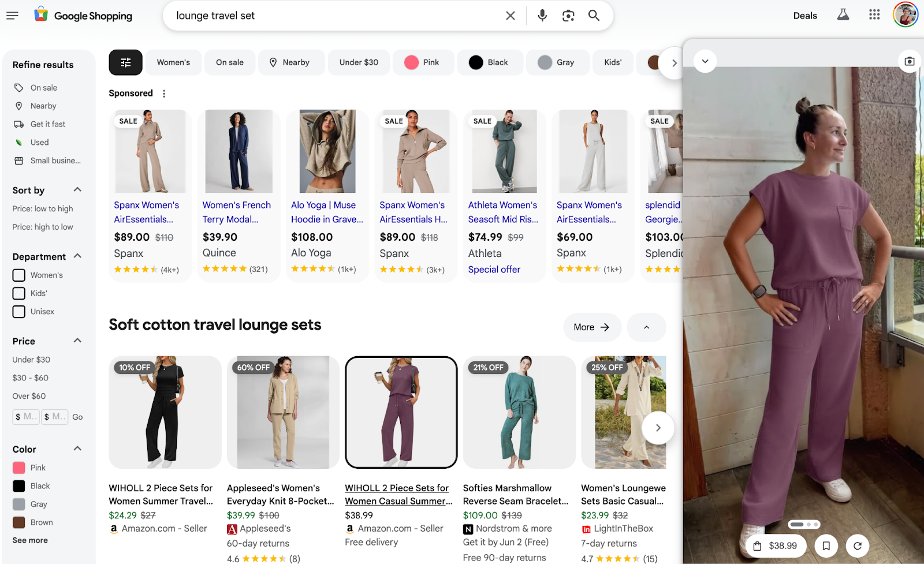Enable the Unisex department filter
924x564 pixels.
click(x=18, y=311)
